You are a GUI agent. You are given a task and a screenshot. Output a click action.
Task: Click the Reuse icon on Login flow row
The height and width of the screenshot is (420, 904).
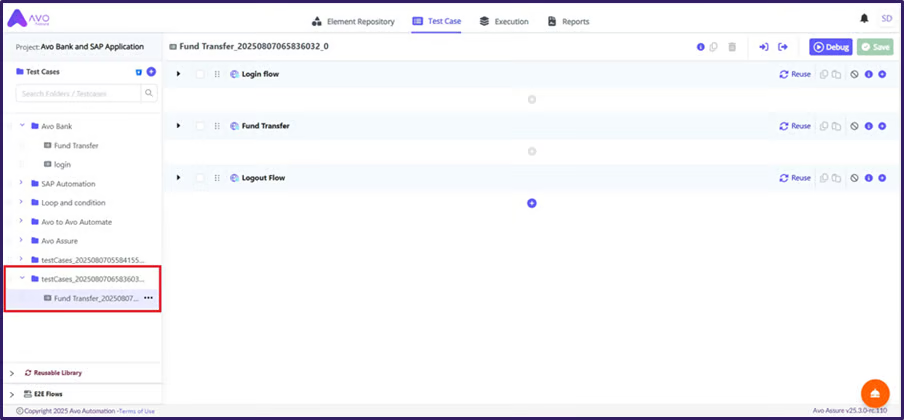point(795,74)
